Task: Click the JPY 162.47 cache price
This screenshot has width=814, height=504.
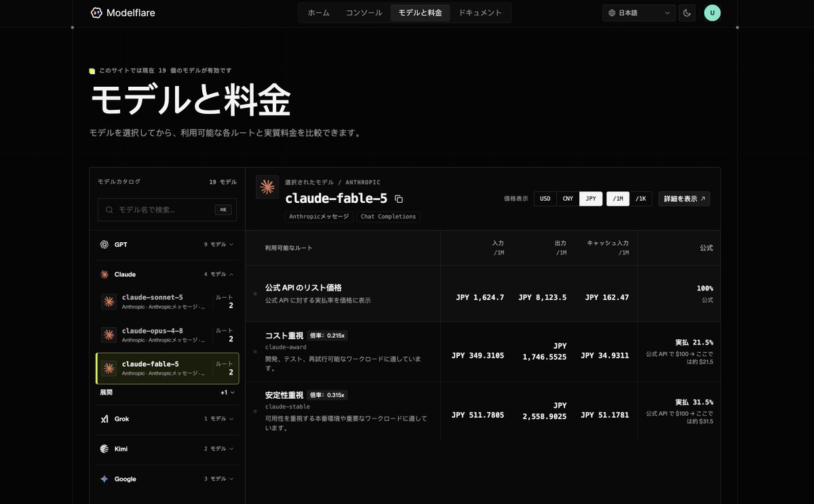Action: 606,297
